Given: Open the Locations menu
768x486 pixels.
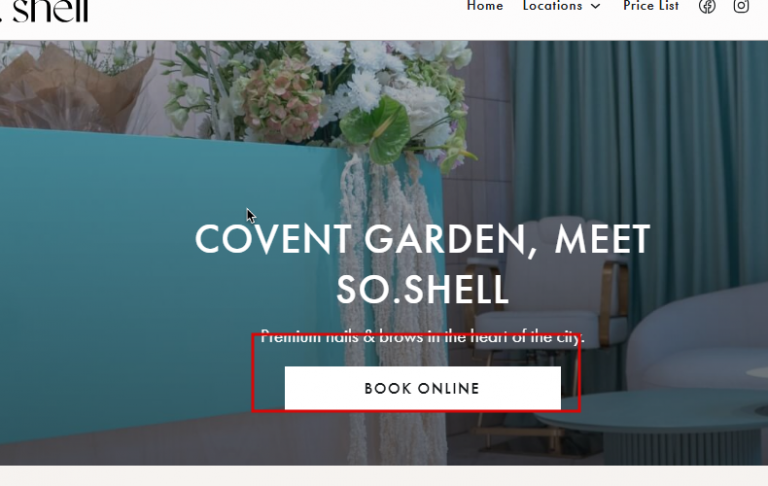Looking at the screenshot, I should pyautogui.click(x=561, y=6).
